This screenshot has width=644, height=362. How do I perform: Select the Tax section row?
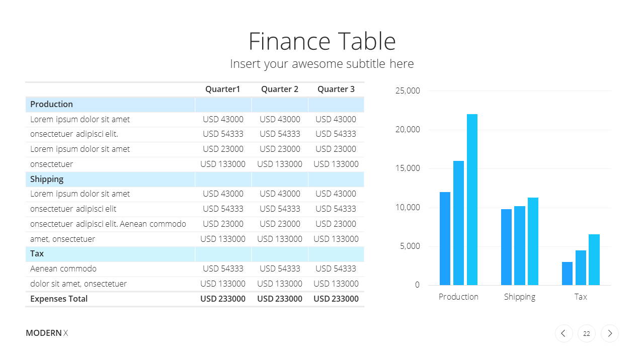click(x=195, y=254)
